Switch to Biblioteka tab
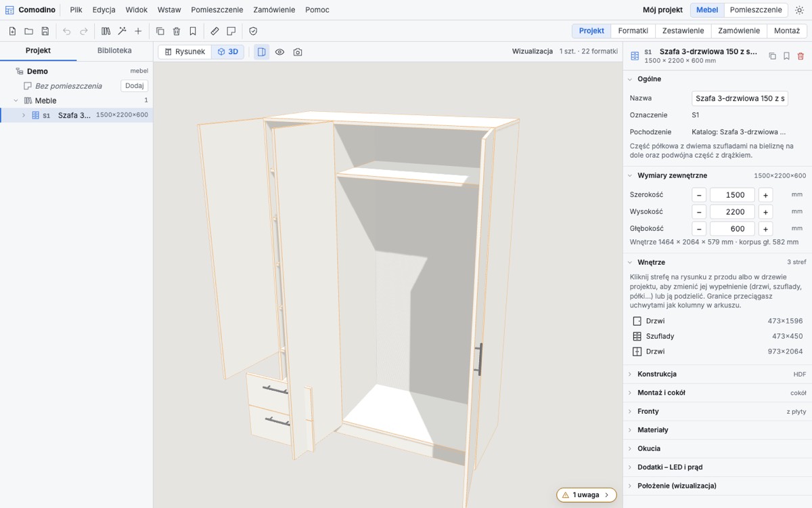This screenshot has height=508, width=812. [x=114, y=51]
